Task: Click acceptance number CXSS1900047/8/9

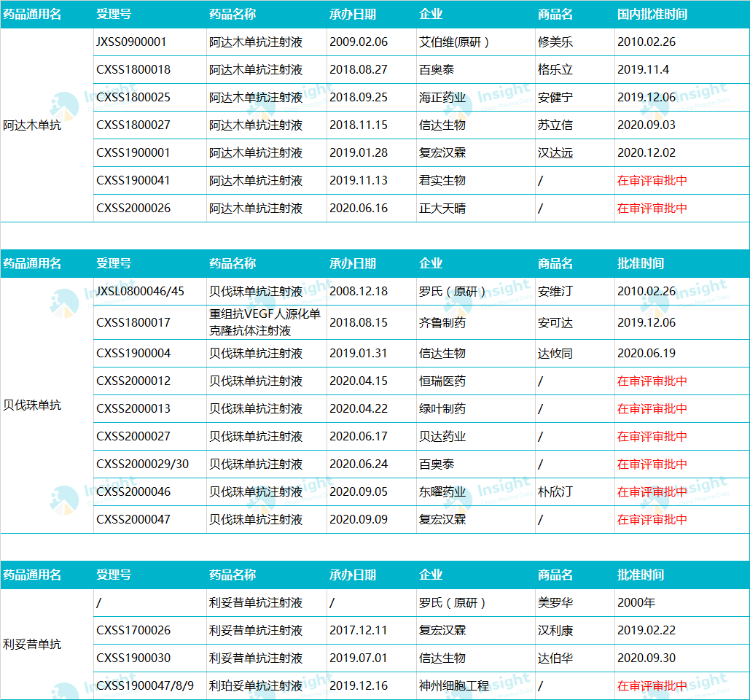Action: coord(145,687)
